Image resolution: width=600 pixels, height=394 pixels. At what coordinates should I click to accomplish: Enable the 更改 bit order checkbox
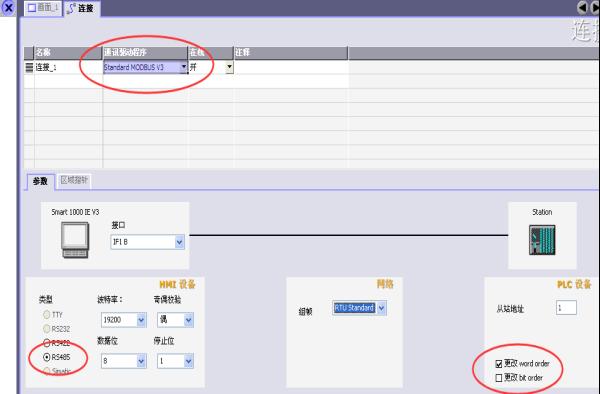(499, 378)
